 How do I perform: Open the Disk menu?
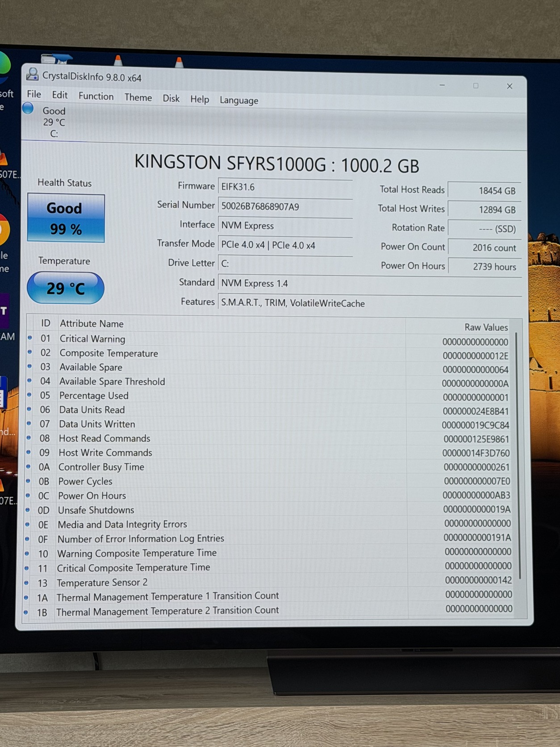tap(171, 99)
